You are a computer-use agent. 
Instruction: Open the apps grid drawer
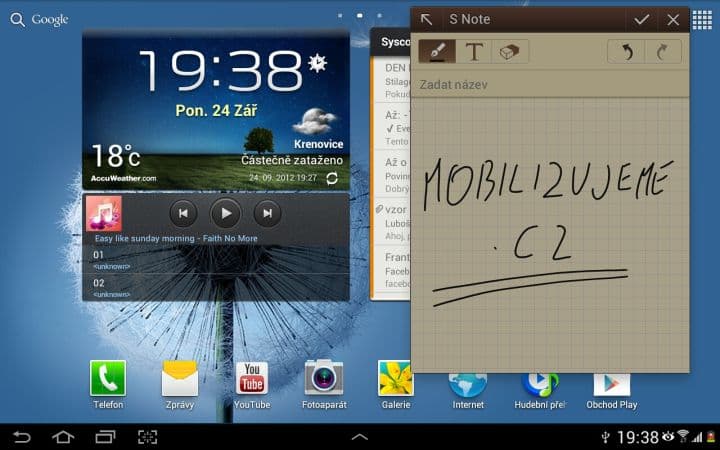point(702,19)
